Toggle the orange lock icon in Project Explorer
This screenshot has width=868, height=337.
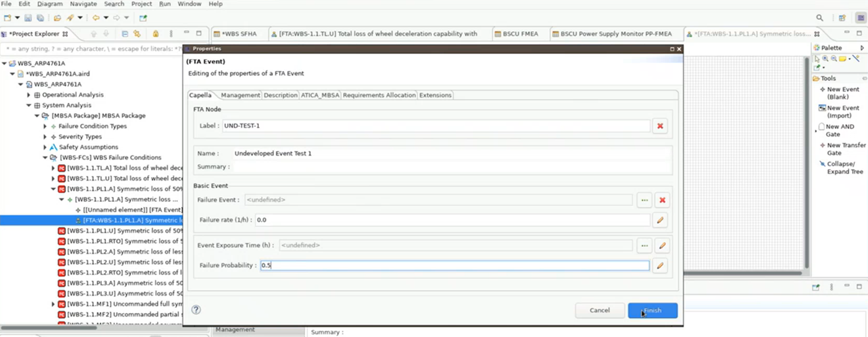click(x=155, y=34)
